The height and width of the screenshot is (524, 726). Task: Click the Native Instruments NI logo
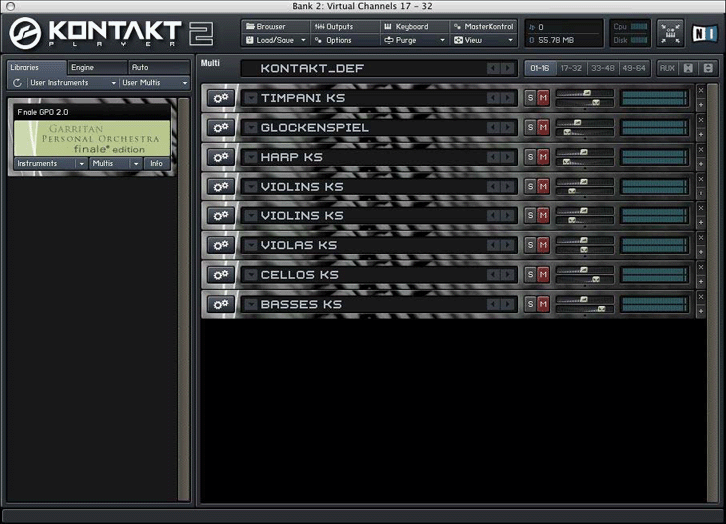[x=704, y=33]
